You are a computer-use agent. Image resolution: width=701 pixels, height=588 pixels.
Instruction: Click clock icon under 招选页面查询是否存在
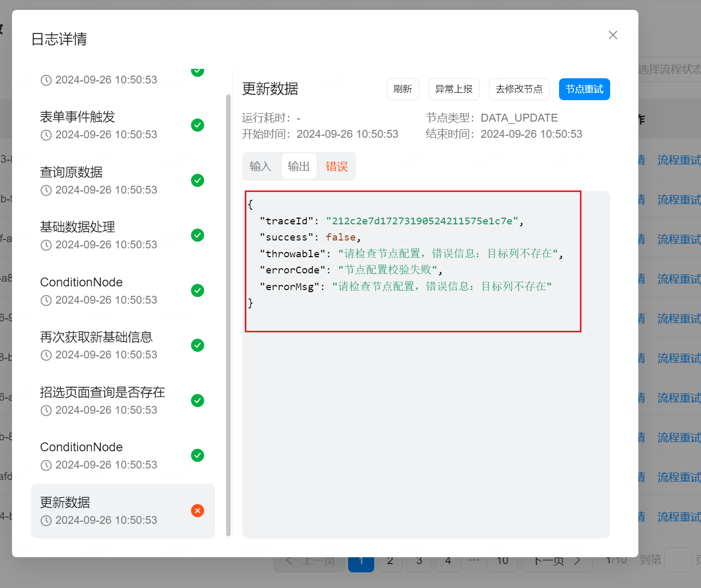46,411
